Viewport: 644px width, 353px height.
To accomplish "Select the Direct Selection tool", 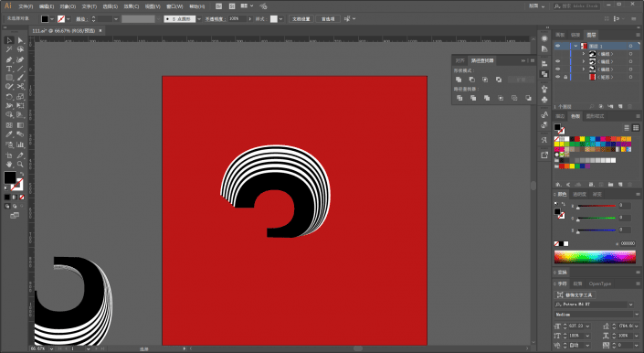I will coord(20,40).
